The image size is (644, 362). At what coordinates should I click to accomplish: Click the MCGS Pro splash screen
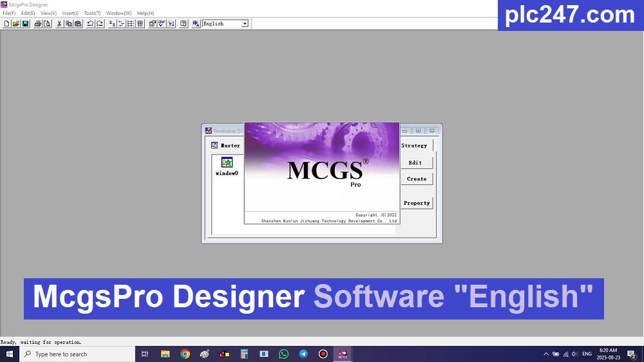pos(321,173)
